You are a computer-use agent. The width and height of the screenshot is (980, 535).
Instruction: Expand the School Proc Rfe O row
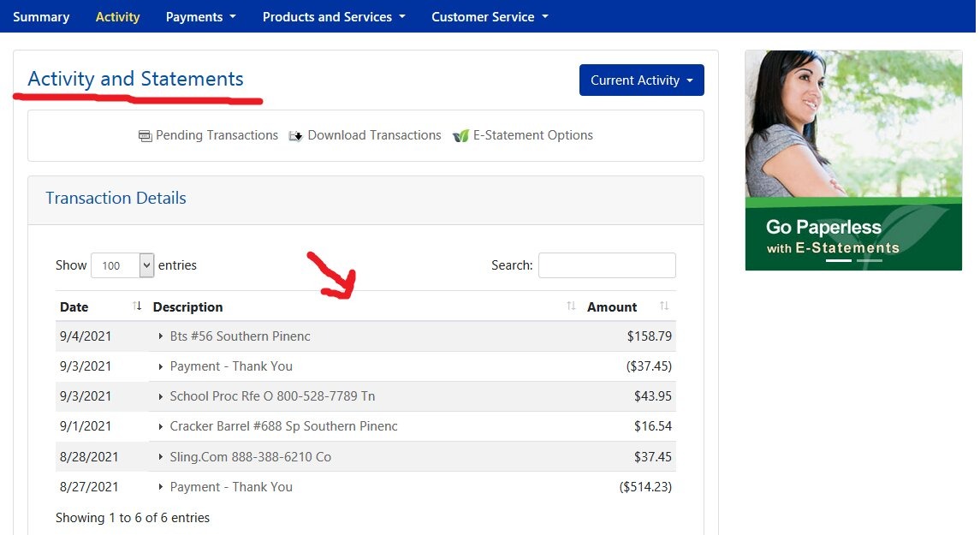click(x=161, y=396)
